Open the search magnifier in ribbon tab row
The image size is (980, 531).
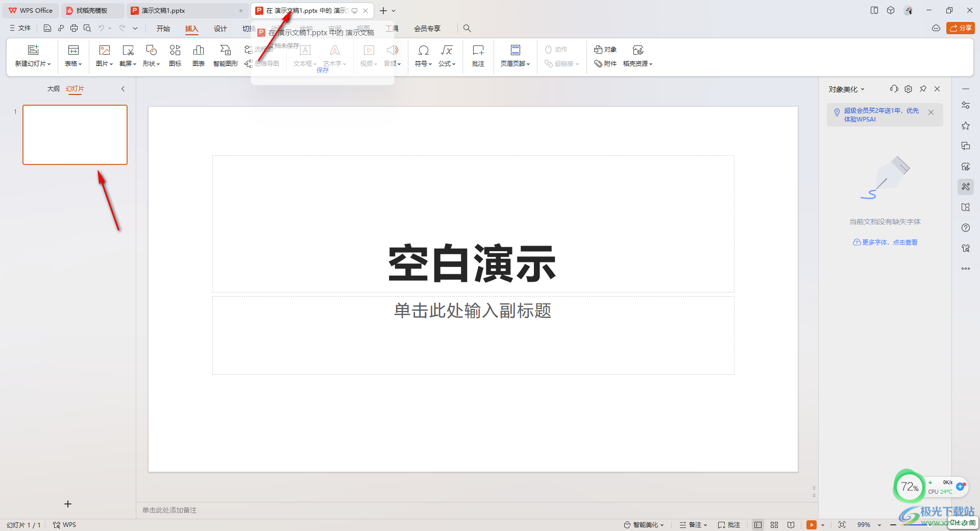coord(467,28)
